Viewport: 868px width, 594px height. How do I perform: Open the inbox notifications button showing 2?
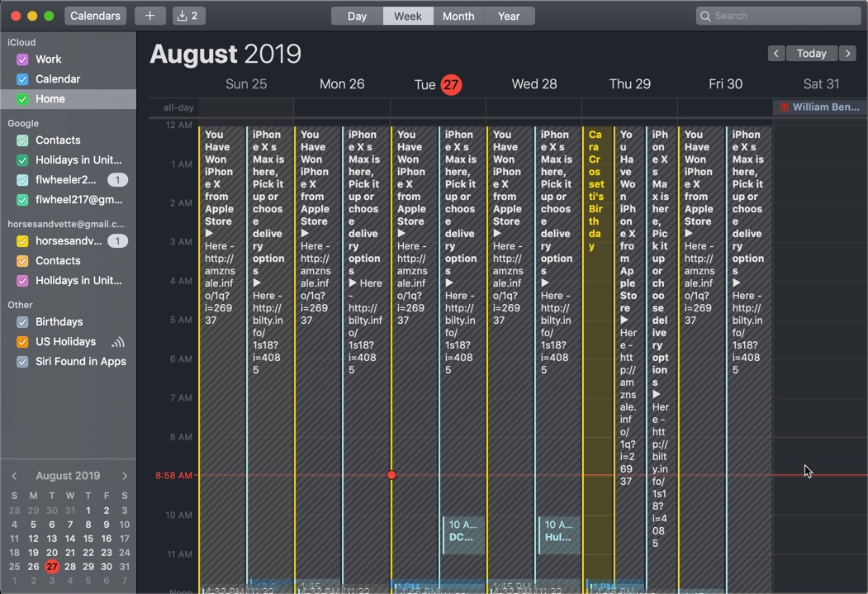pos(189,16)
